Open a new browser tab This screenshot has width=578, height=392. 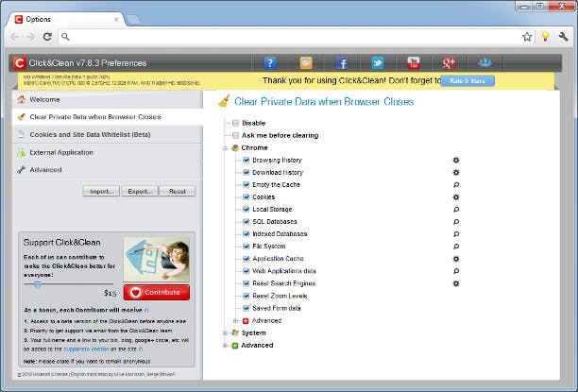coord(133,19)
